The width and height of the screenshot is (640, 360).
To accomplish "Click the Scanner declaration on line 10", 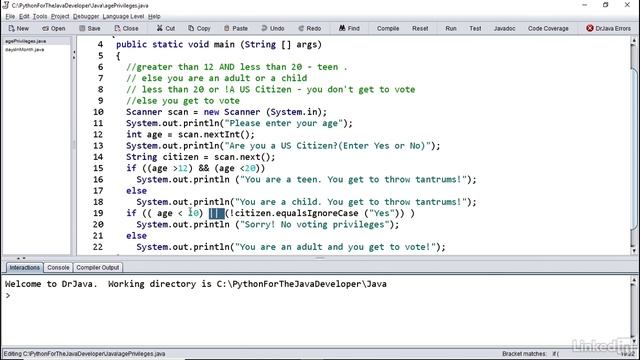I will pyautogui.click(x=227, y=112).
